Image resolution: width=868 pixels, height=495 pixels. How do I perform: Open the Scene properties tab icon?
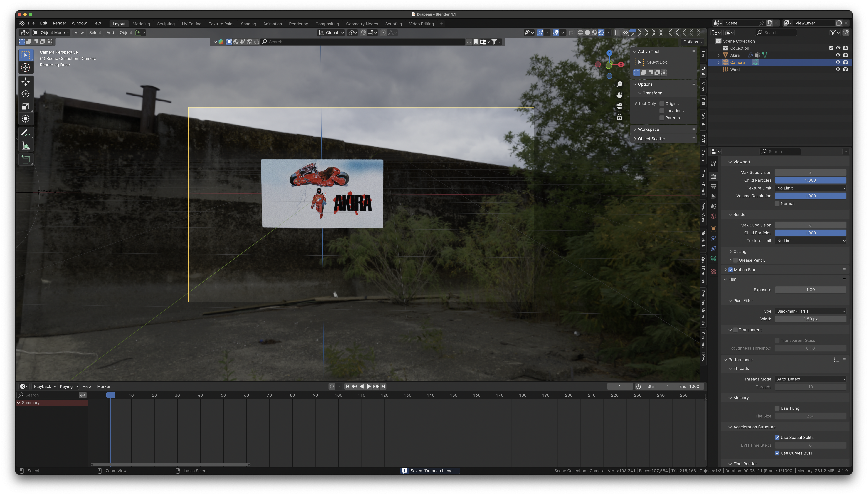(713, 206)
